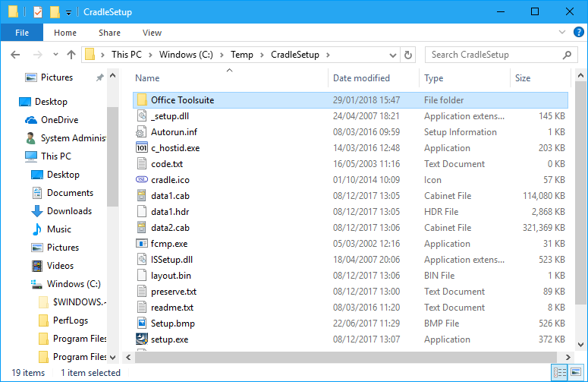Viewport: 588px width, 382px height.
Task: Click the Music note icon in sidebar
Action: [x=36, y=229]
